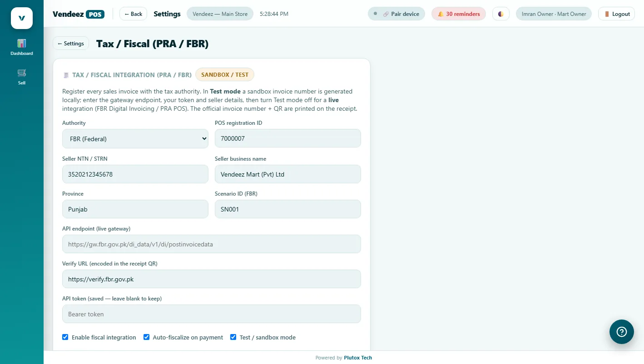This screenshot has height=364, width=644.
Task: Open the help question mark bubble
Action: click(621, 332)
